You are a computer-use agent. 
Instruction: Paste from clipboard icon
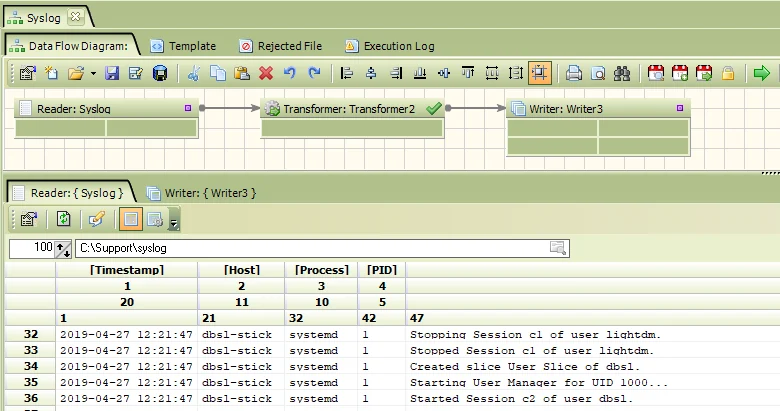point(241,74)
